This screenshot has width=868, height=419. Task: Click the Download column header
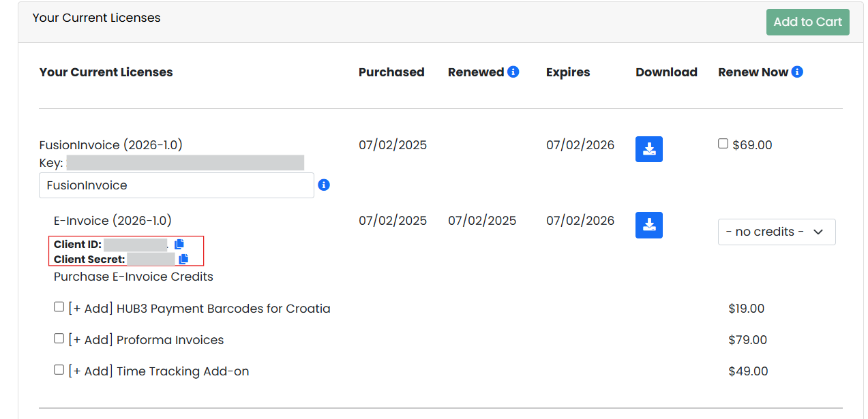coord(666,72)
